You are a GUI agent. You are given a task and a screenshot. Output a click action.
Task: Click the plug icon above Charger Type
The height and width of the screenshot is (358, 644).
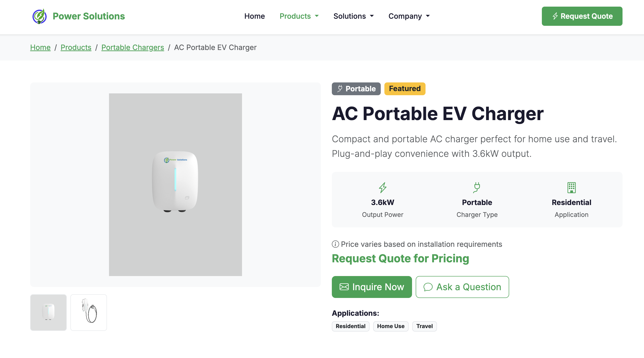point(477,187)
